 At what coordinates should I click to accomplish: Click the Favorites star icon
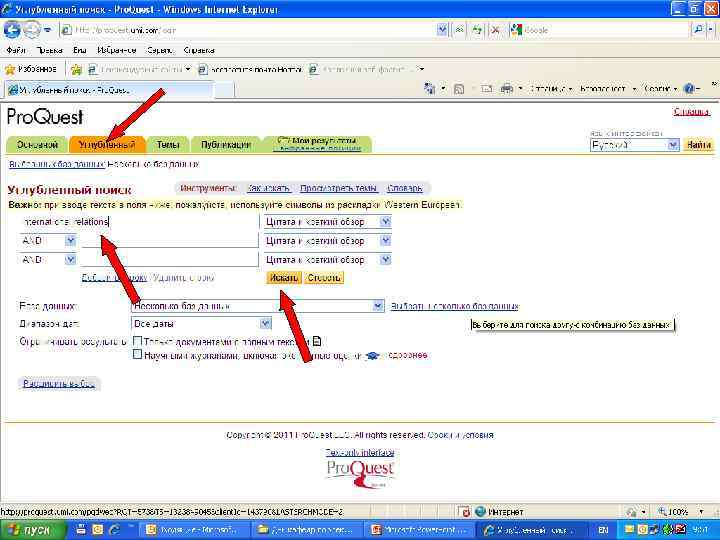click(10, 70)
